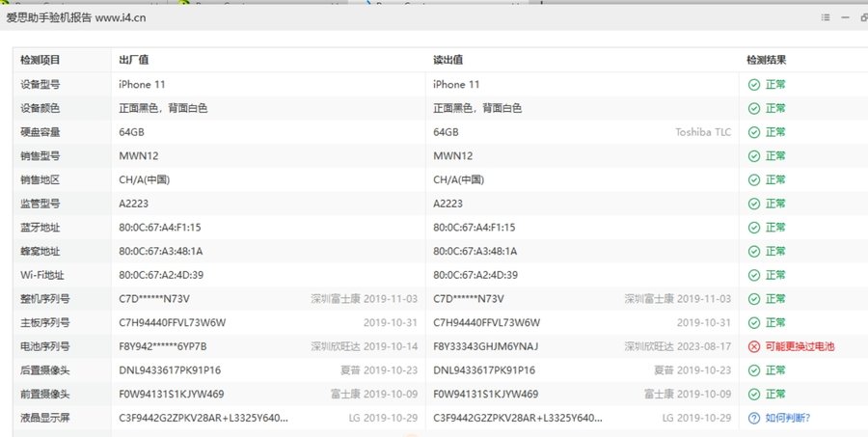Click the 出厂值 column header
868x437 pixels.
pos(134,60)
